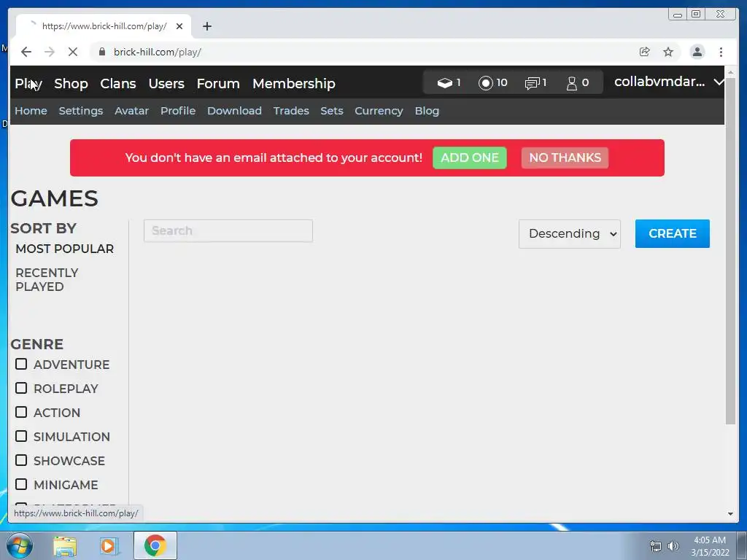Open a new tab with the plus icon
The height and width of the screenshot is (560, 747).
pyautogui.click(x=206, y=26)
